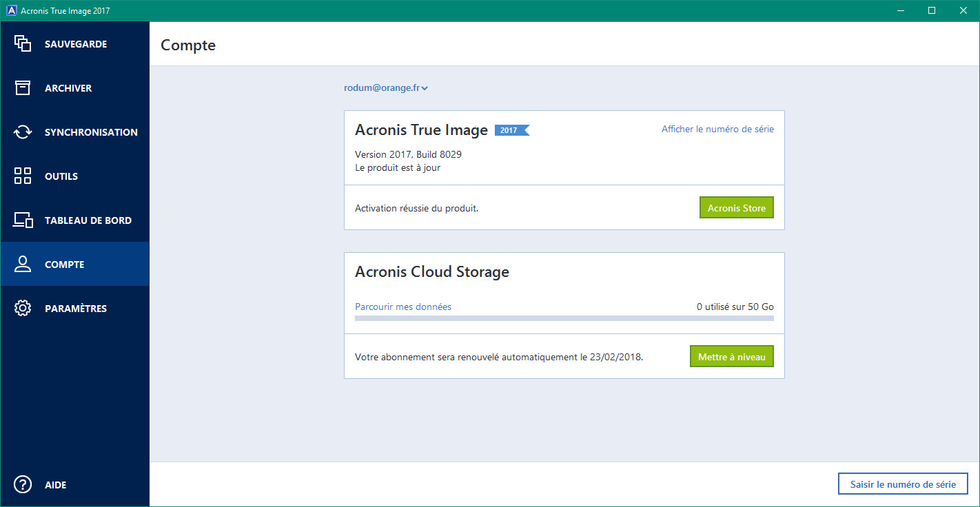Click Le produit est à jour text
Image resolution: width=980 pixels, height=507 pixels.
(398, 167)
